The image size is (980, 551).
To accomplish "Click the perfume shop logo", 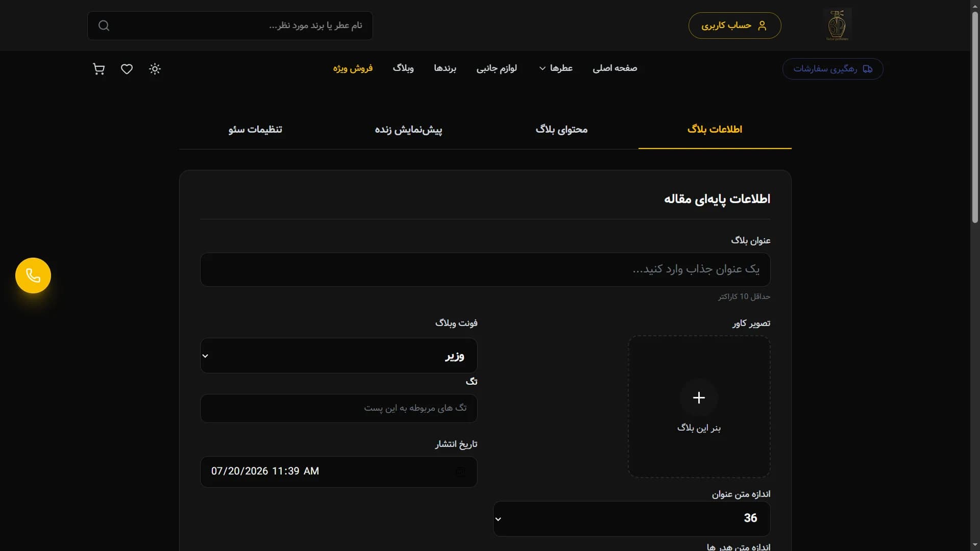I will (x=837, y=25).
